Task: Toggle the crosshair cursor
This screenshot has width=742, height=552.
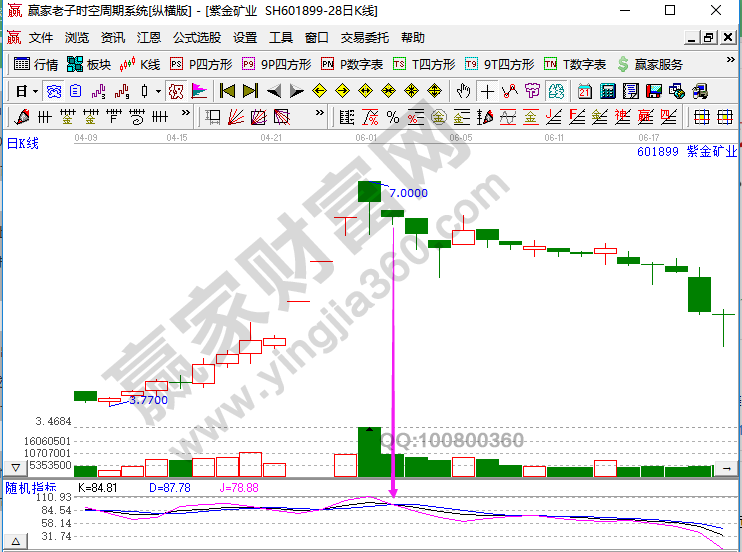Action: [x=487, y=91]
